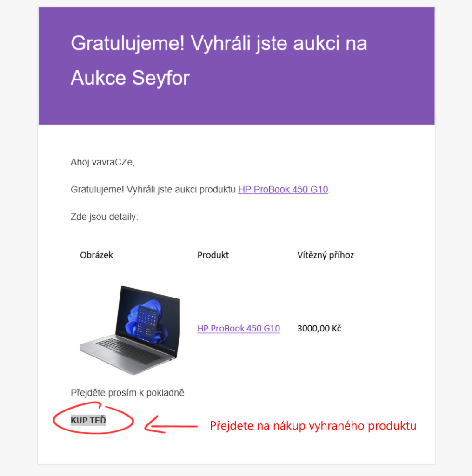This screenshot has height=476, width=472.
Task: Click the 'Aukce Seyfor' heading line
Action: (130, 78)
